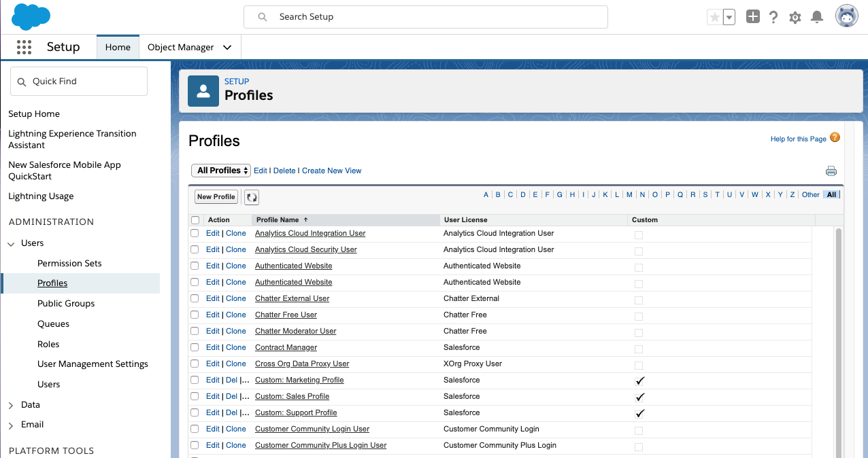Image resolution: width=868 pixels, height=458 pixels.
Task: Click Edit link next to All Profiles view
Action: click(261, 171)
